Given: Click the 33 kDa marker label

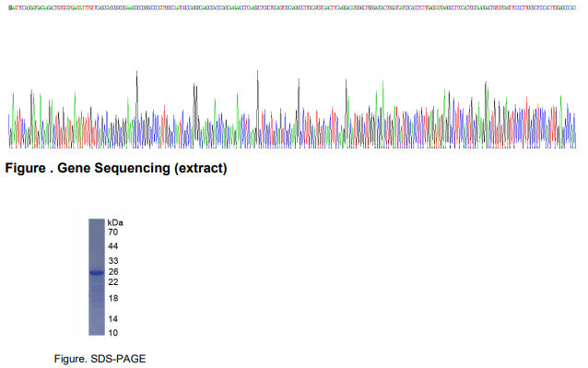Looking at the screenshot, I should 112,260.
